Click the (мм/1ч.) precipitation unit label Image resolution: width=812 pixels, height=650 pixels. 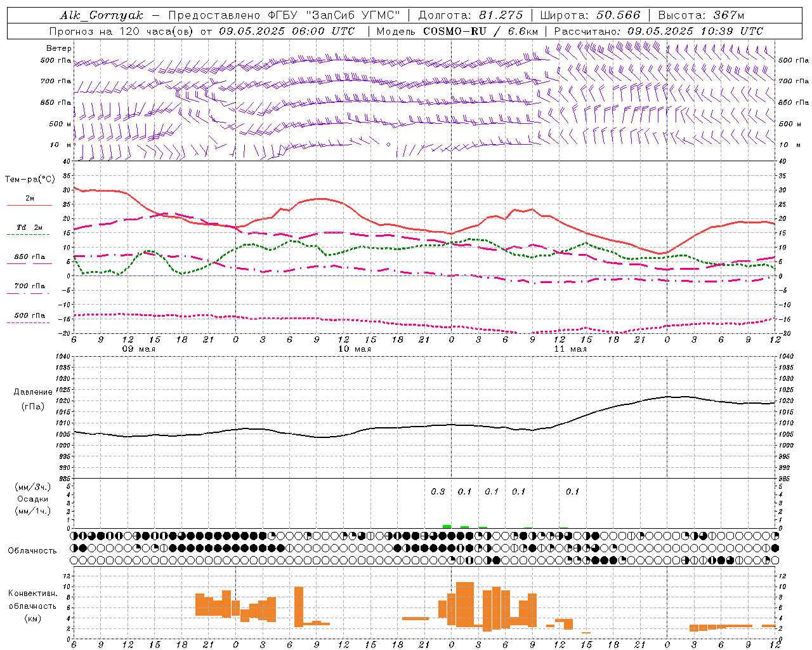[33, 511]
